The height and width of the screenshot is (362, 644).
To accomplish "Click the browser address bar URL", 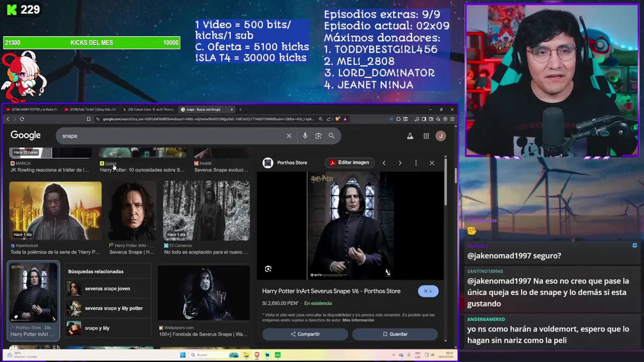I will pyautogui.click(x=208, y=119).
